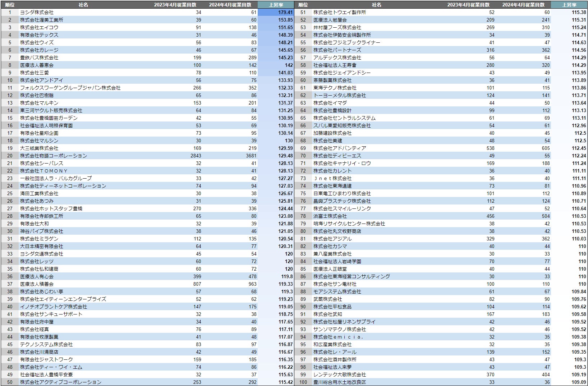Image resolution: width=588 pixels, height=386 pixels.
Task: Select the 東海テクノ株式会社 cell
Action: point(335,88)
